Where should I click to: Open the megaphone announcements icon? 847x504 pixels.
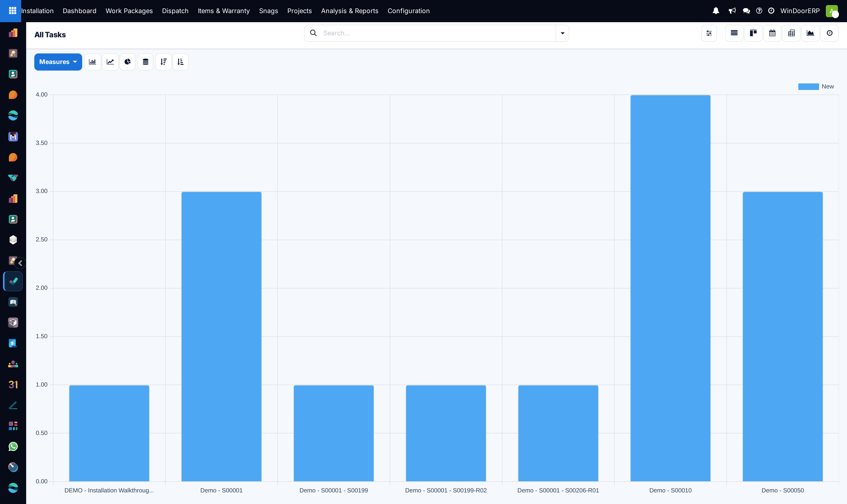click(732, 11)
